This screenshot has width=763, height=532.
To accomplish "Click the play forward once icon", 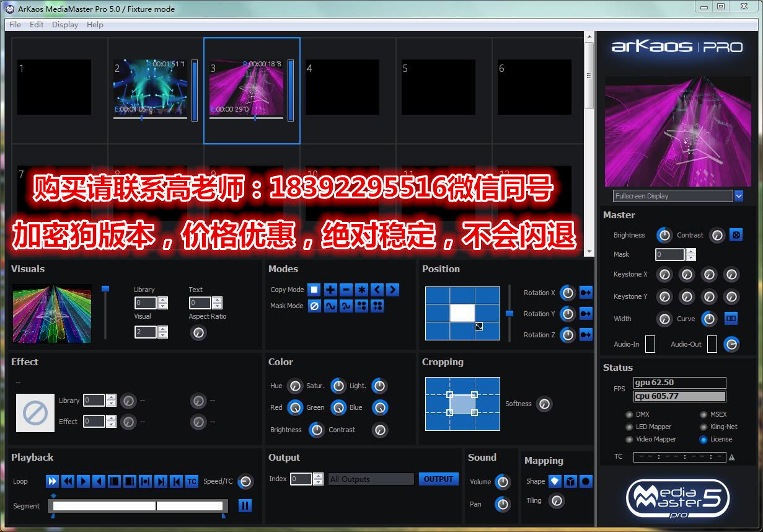I will click(x=84, y=481).
